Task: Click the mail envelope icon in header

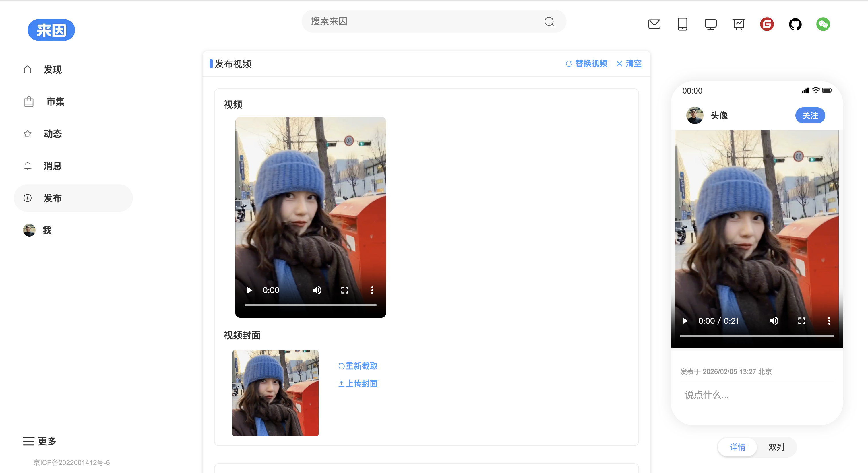Action: [654, 24]
